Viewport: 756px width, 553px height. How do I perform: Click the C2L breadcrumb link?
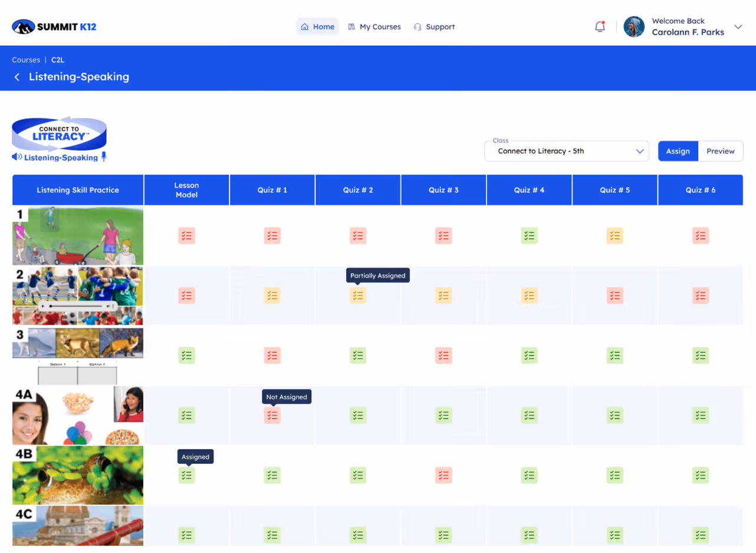(x=58, y=60)
